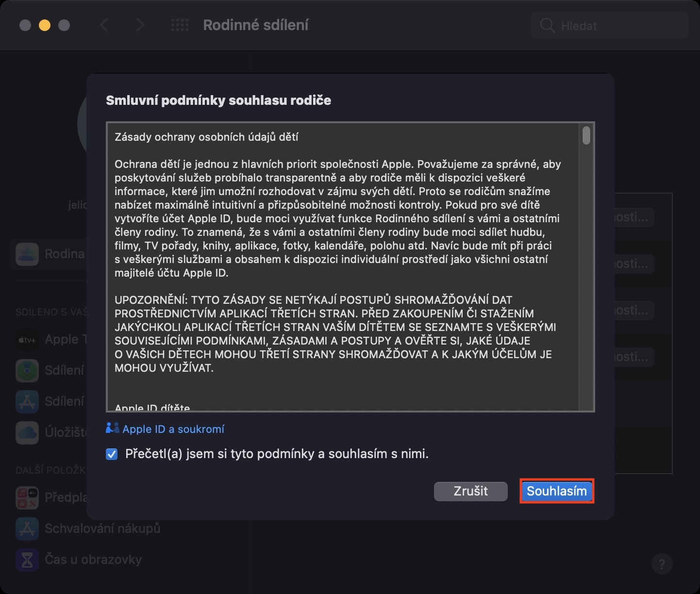
Task: Click the Hledat search field
Action: [x=610, y=26]
